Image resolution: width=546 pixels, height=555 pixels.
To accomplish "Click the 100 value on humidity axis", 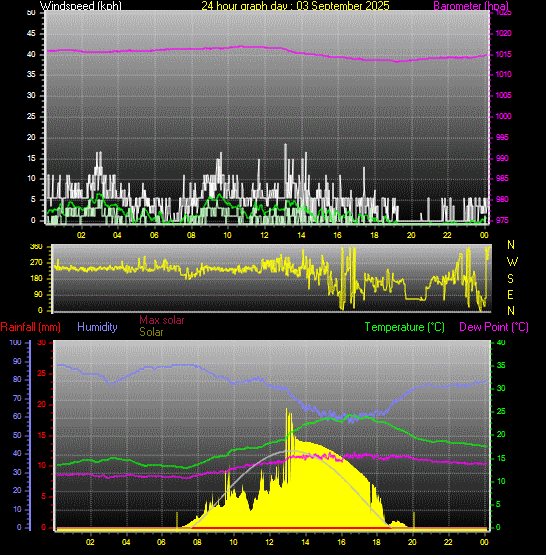I will point(16,342).
